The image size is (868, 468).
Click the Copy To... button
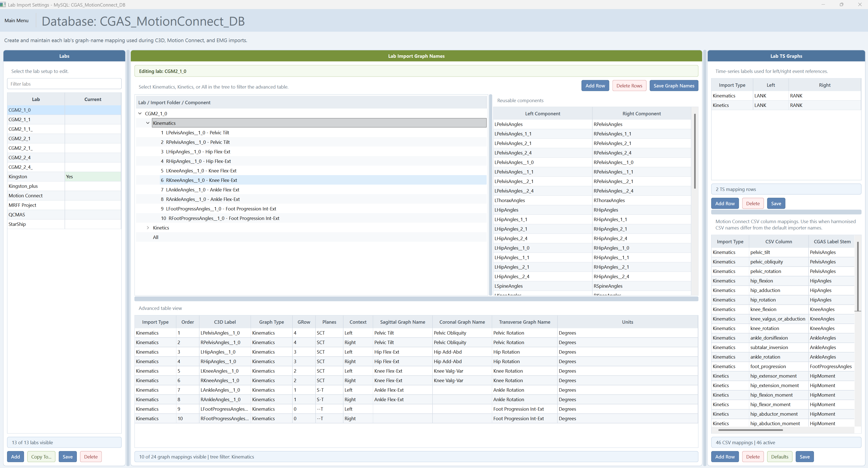[x=41, y=457]
